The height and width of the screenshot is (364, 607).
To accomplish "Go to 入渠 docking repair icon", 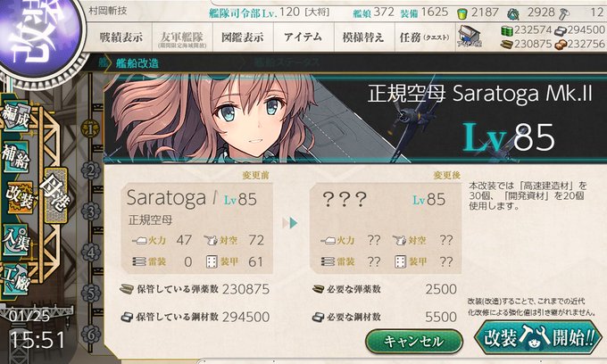I will click(15, 239).
